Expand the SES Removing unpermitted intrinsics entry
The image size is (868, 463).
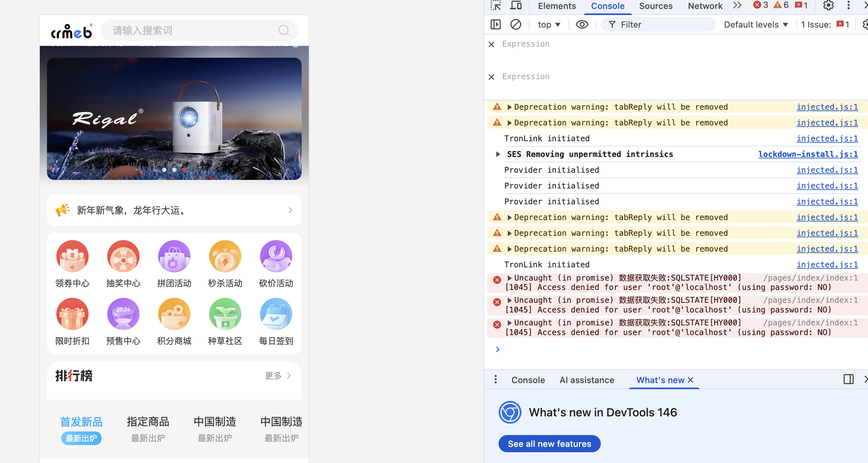498,154
